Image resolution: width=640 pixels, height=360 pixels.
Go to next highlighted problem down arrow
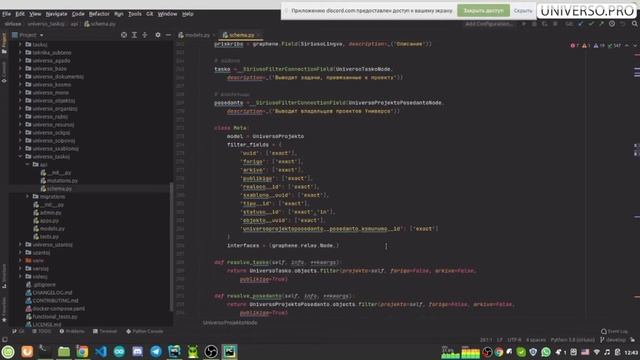pyautogui.click(x=635, y=45)
